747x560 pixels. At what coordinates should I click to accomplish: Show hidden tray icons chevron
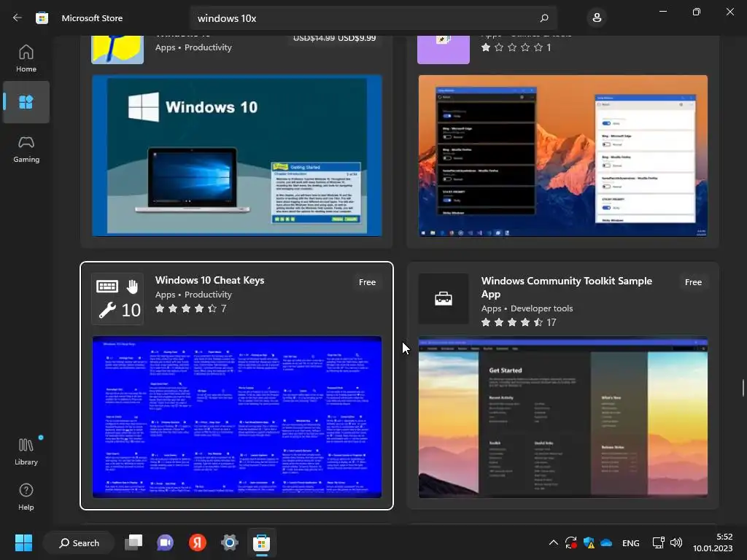553,542
